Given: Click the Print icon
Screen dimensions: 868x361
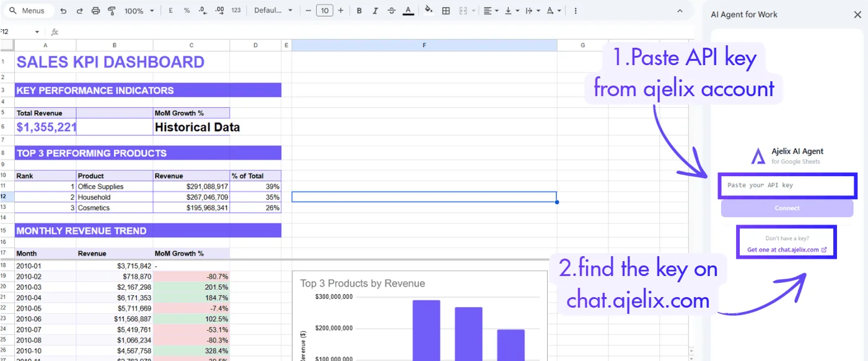Looking at the screenshot, I should pyautogui.click(x=95, y=11).
